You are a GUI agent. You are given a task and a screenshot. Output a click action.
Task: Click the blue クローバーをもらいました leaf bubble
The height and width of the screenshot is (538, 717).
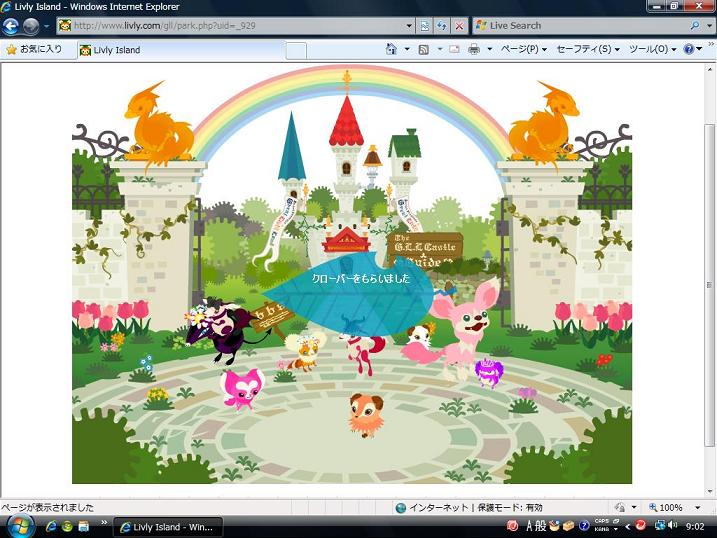(x=352, y=293)
